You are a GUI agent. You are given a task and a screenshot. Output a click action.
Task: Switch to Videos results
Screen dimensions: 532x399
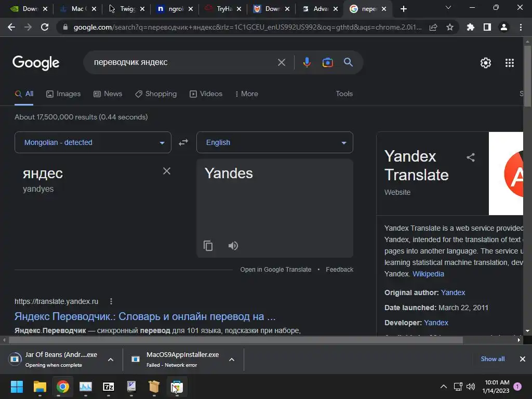pos(206,94)
